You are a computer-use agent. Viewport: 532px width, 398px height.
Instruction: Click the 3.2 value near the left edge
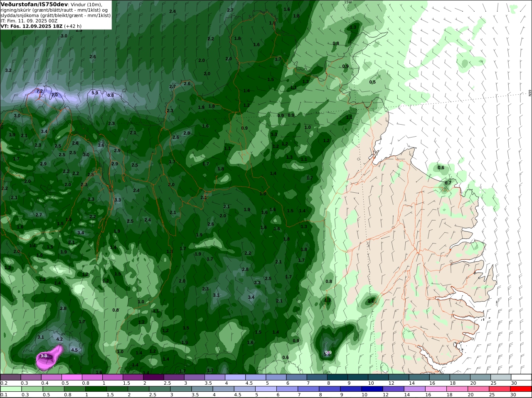click(x=8, y=70)
